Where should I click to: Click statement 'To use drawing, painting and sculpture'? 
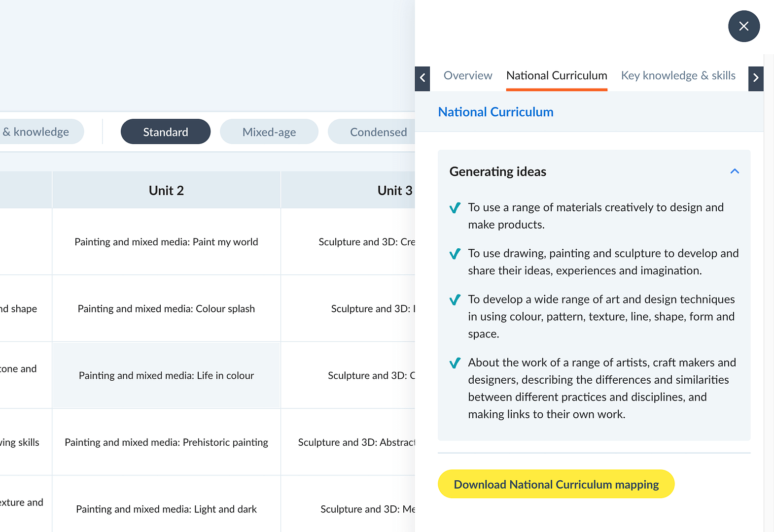(603, 262)
